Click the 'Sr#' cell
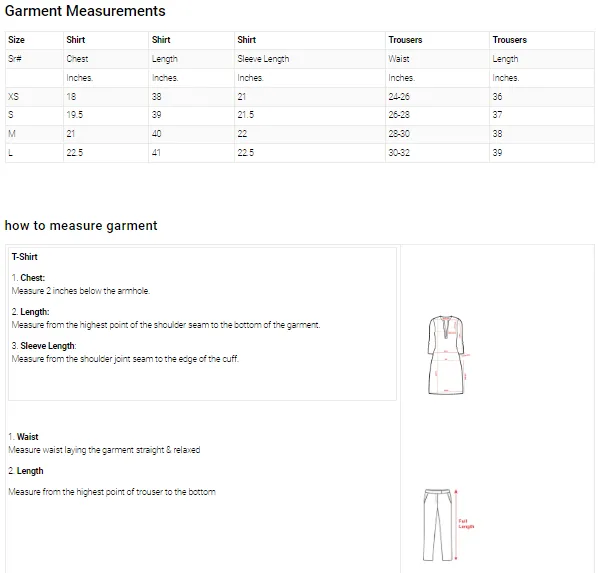This screenshot has width=598, height=573. point(15,59)
